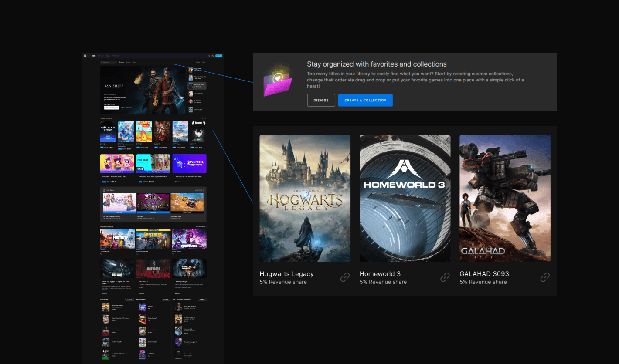Click the next arrow for Featured Discounts

pyautogui.click(x=205, y=118)
